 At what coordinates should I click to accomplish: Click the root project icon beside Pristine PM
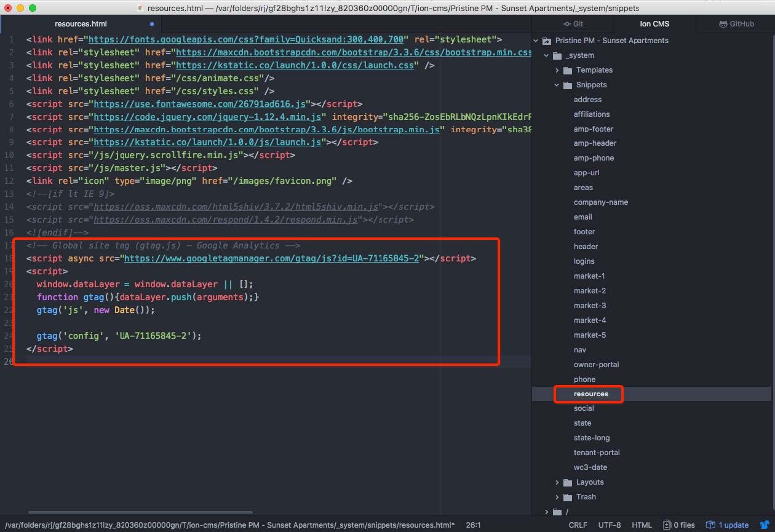click(x=546, y=41)
